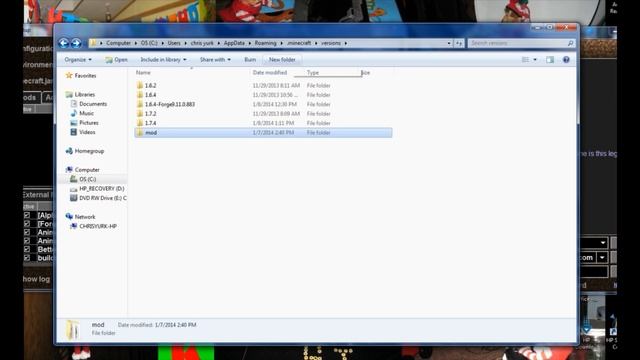This screenshot has width=640, height=360.
Task: Click chris yurk in the address breadcrumb
Action: 202,43
